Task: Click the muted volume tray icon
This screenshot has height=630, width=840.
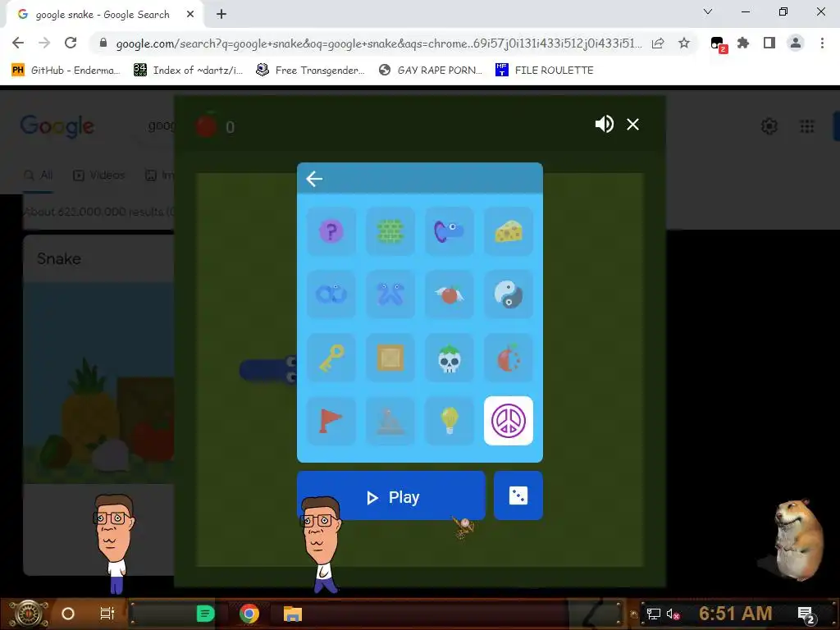Action: tap(673, 614)
